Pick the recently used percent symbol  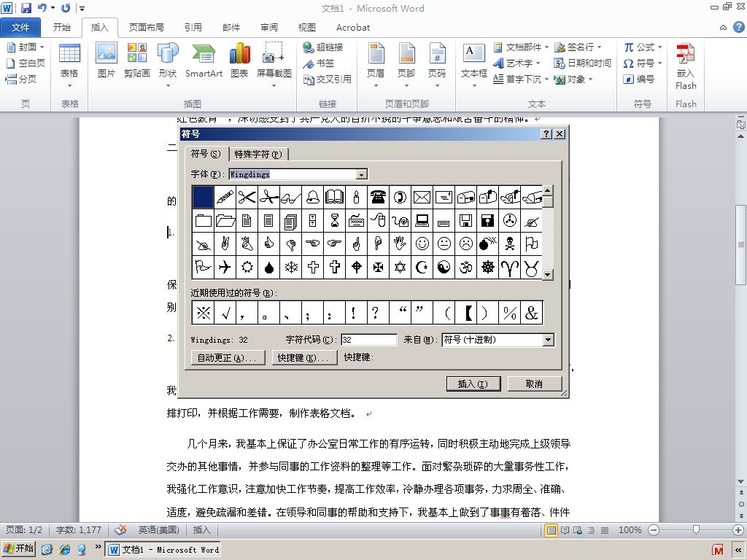pos(510,313)
